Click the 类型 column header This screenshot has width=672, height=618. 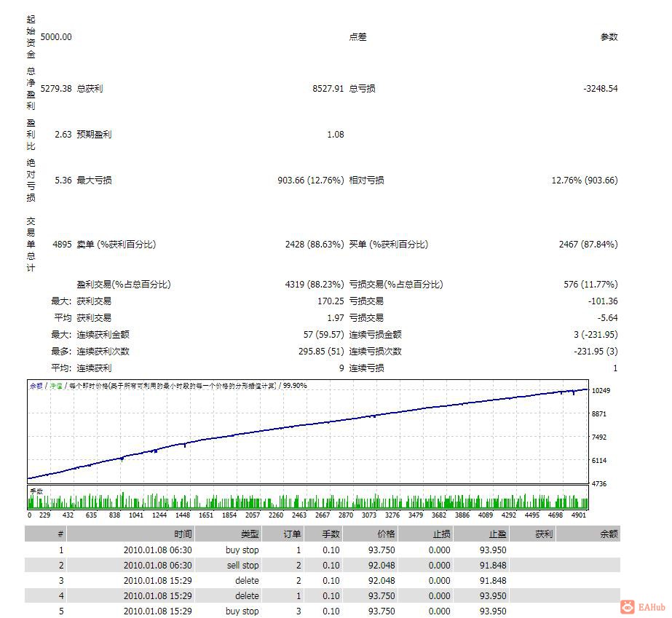tap(250, 534)
